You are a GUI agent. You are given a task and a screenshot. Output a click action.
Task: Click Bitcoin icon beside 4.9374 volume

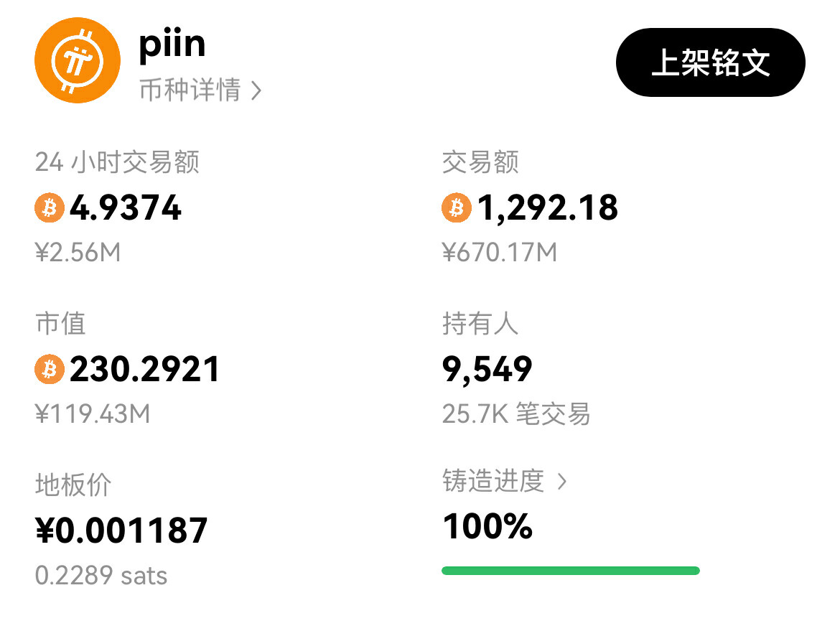(50, 208)
